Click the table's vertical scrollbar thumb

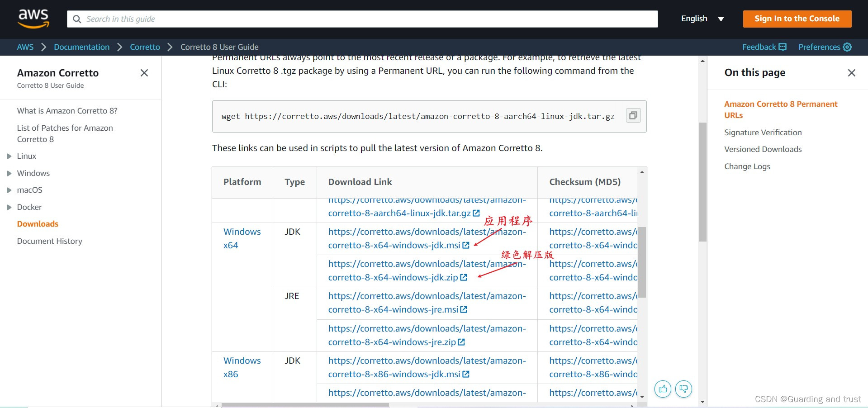(x=642, y=262)
